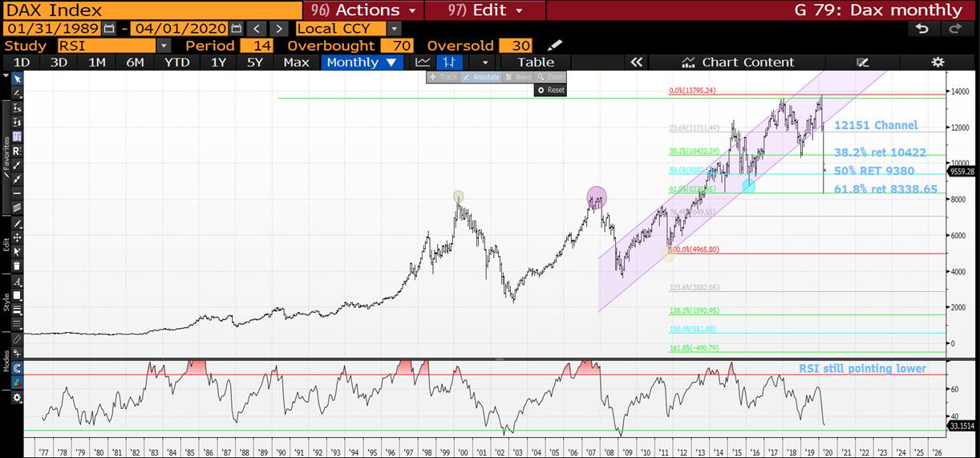Click the '61.8% ret 8338.65' annotation
The image size is (980, 458).
[885, 189]
